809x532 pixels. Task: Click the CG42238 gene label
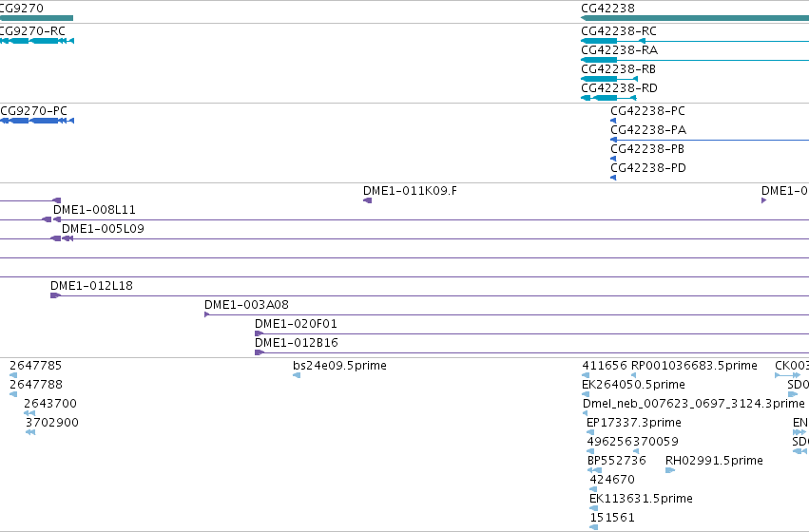[x=607, y=9]
